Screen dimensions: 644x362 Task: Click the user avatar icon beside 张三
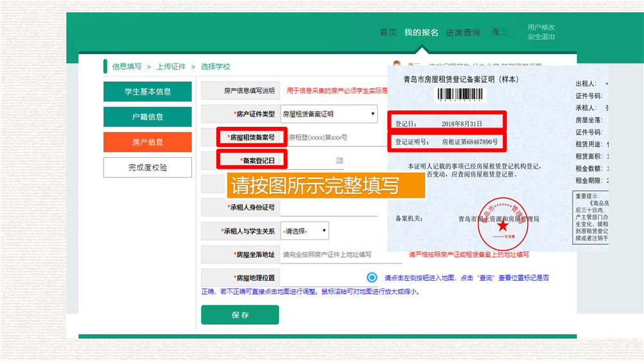coord(396,64)
